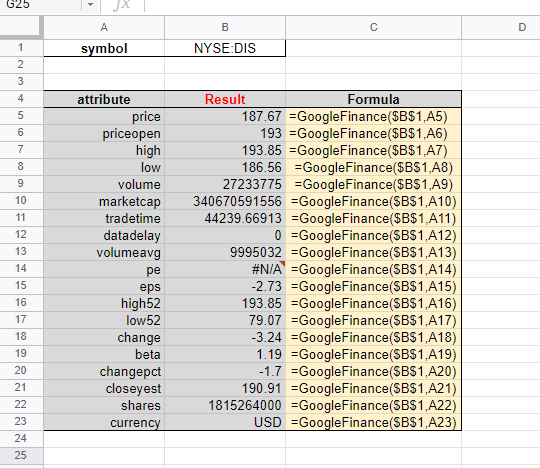Click the low52 result 79.07
540x468 pixels.
click(x=225, y=320)
